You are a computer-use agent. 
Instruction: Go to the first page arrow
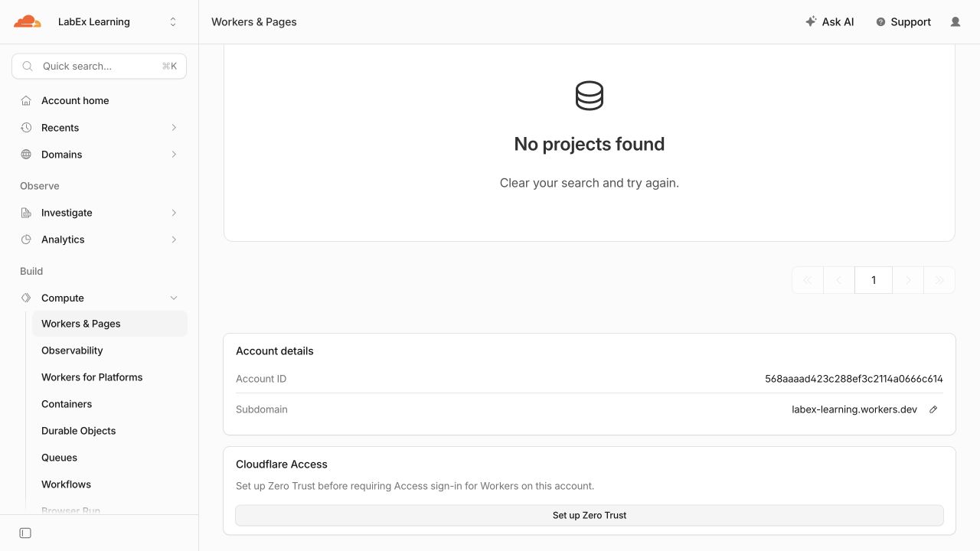tap(808, 280)
